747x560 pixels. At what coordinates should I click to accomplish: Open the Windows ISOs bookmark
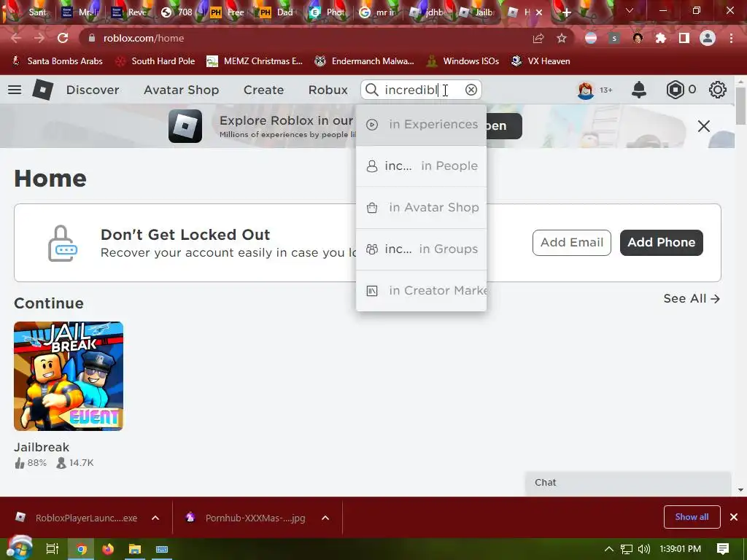click(x=463, y=61)
